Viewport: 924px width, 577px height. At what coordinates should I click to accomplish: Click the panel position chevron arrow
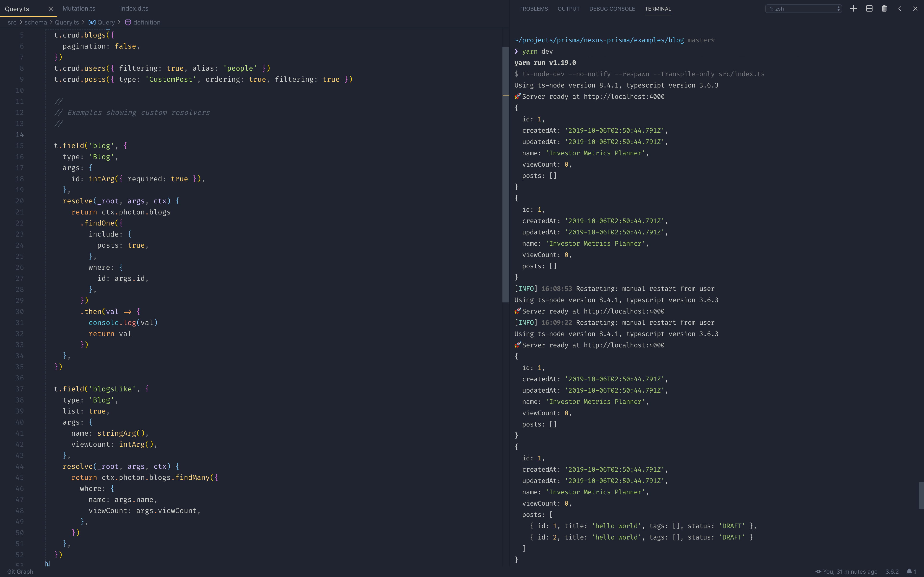point(899,8)
